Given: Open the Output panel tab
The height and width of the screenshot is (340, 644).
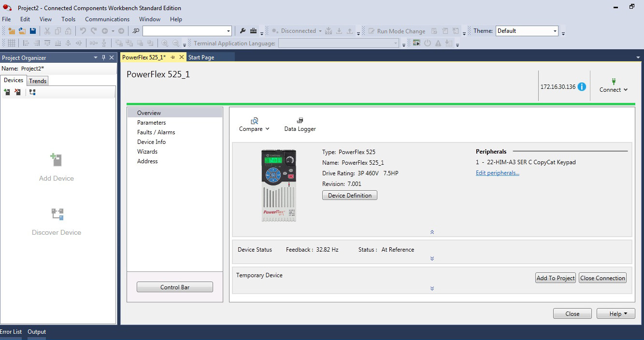Looking at the screenshot, I should pos(37,332).
